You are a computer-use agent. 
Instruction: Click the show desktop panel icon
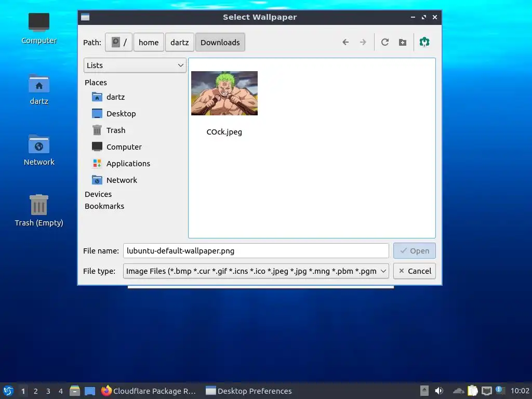click(90, 391)
